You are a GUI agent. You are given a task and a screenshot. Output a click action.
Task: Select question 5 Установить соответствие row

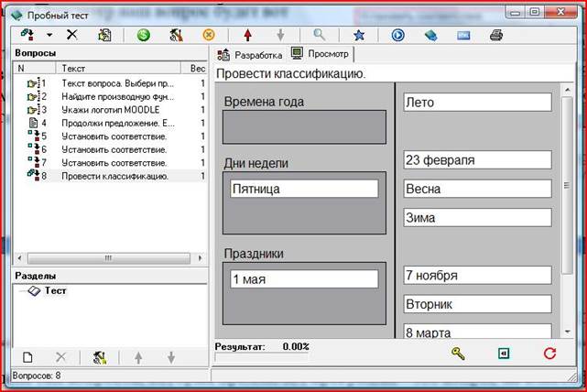[x=110, y=136]
